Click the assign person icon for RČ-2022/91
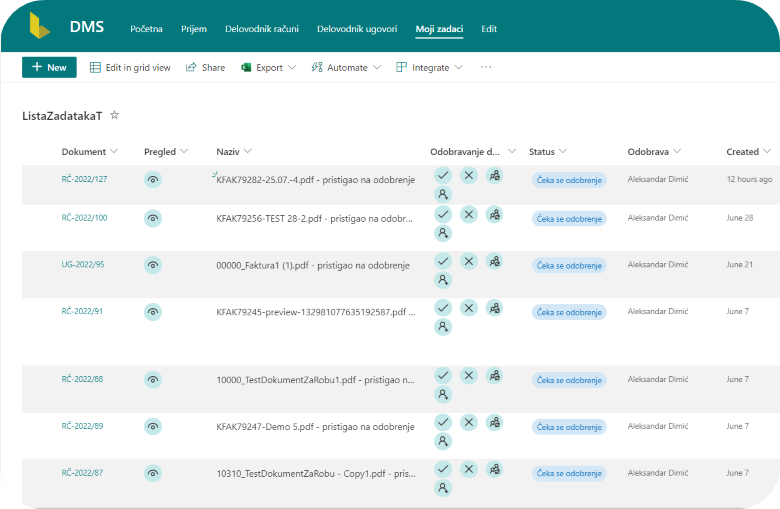780x509 pixels. [443, 326]
